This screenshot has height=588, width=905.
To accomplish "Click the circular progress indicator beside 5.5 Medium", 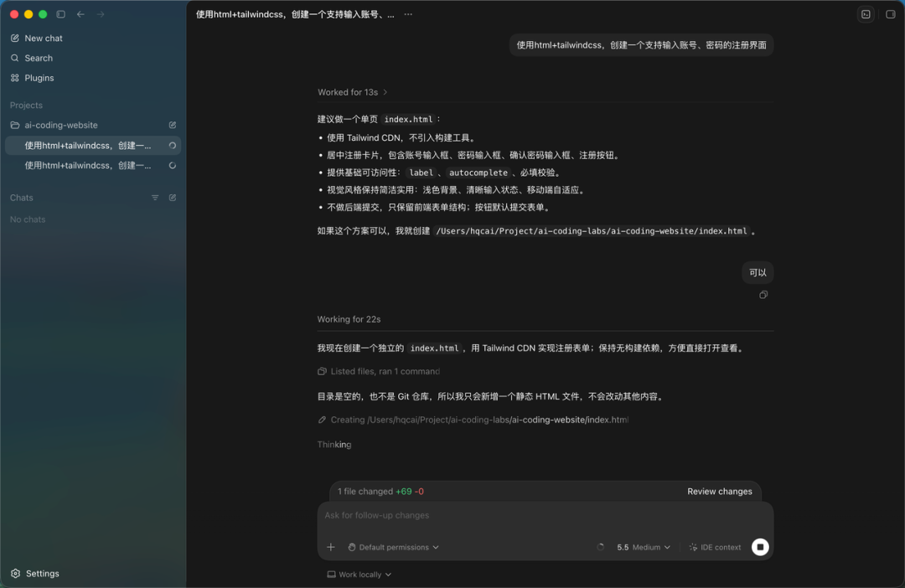I will pyautogui.click(x=601, y=547).
